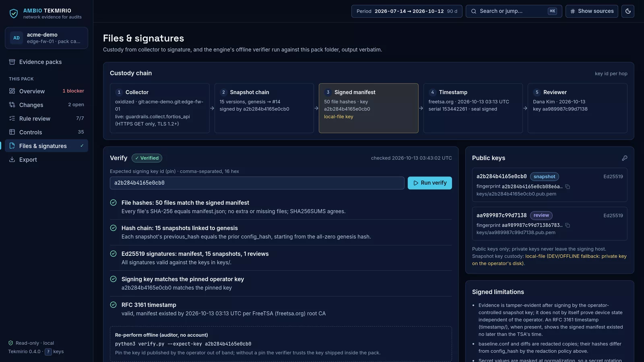Click the Ambio Tekmirio shield logo
Viewport: 644px width, 362px height.
coord(14,14)
